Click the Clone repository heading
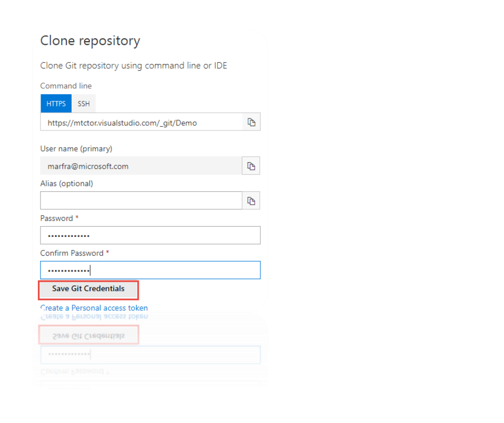504x423 pixels. click(90, 41)
